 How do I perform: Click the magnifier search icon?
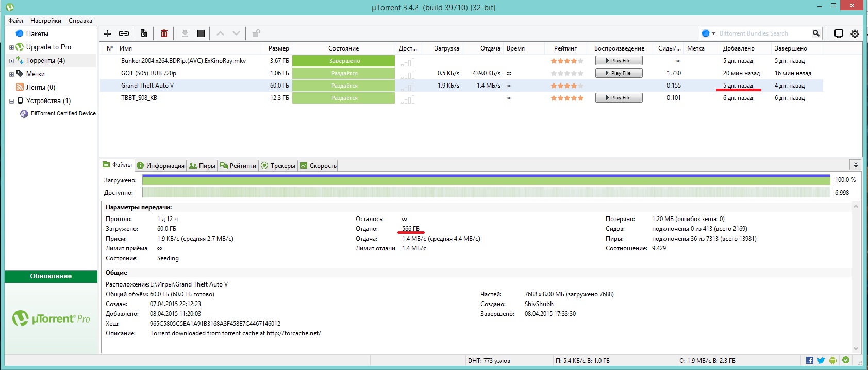point(816,33)
